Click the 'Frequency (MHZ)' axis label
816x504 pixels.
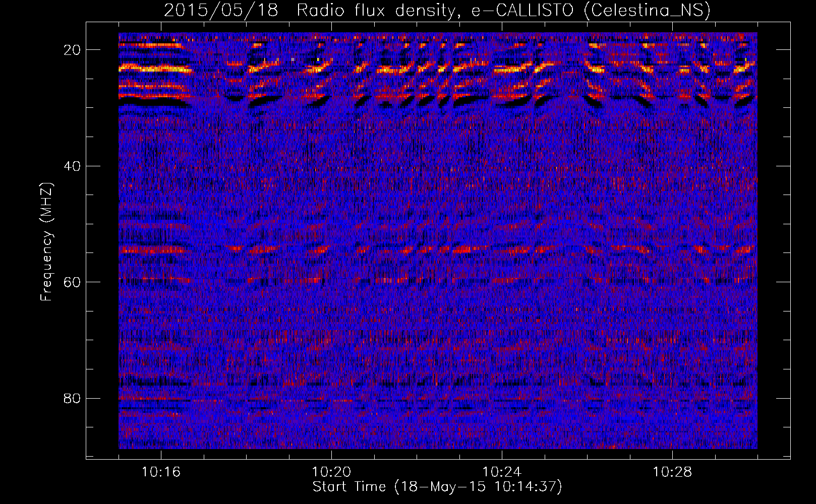[46, 242]
